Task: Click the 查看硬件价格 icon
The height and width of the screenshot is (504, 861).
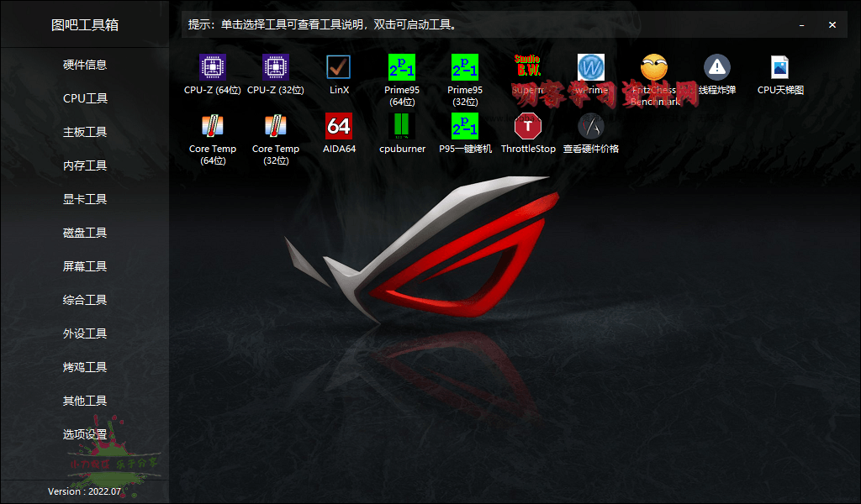Action: pos(591,126)
